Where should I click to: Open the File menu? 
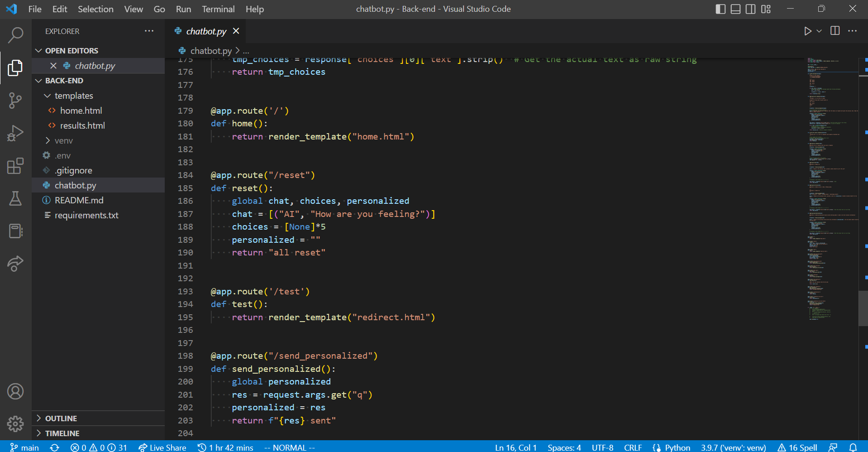[35, 9]
